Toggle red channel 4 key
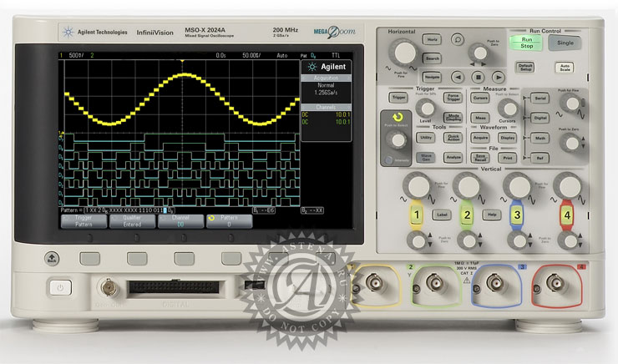Viewport: 618px width, 364px height. click(x=567, y=215)
